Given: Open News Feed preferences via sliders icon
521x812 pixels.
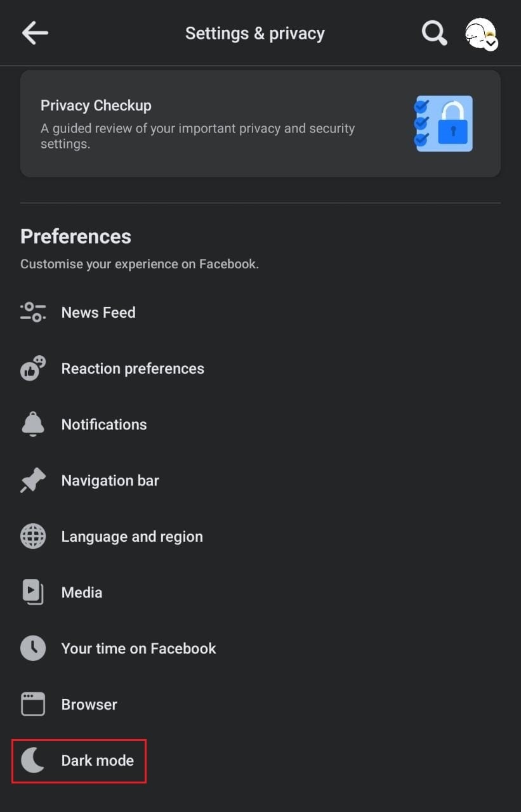Looking at the screenshot, I should [32, 312].
